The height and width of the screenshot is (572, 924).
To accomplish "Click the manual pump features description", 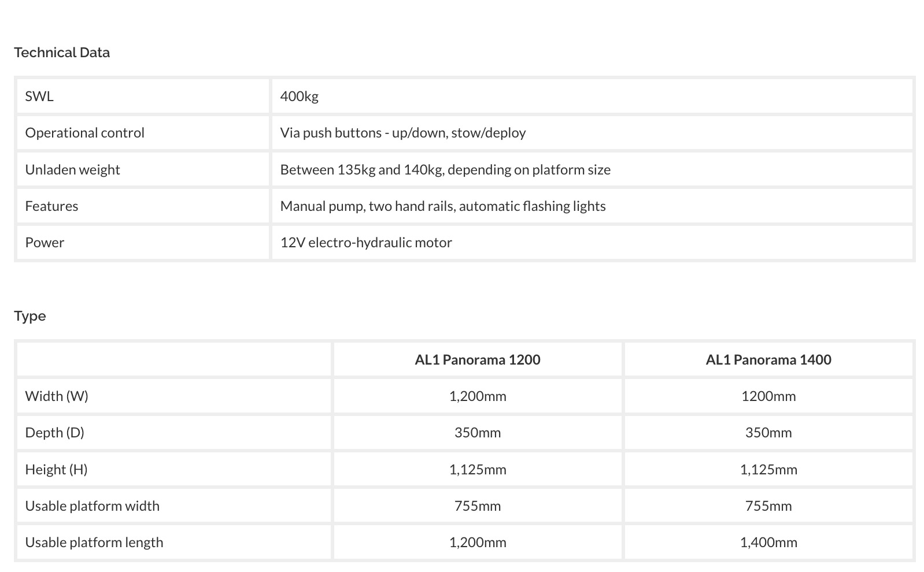I will tap(442, 206).
